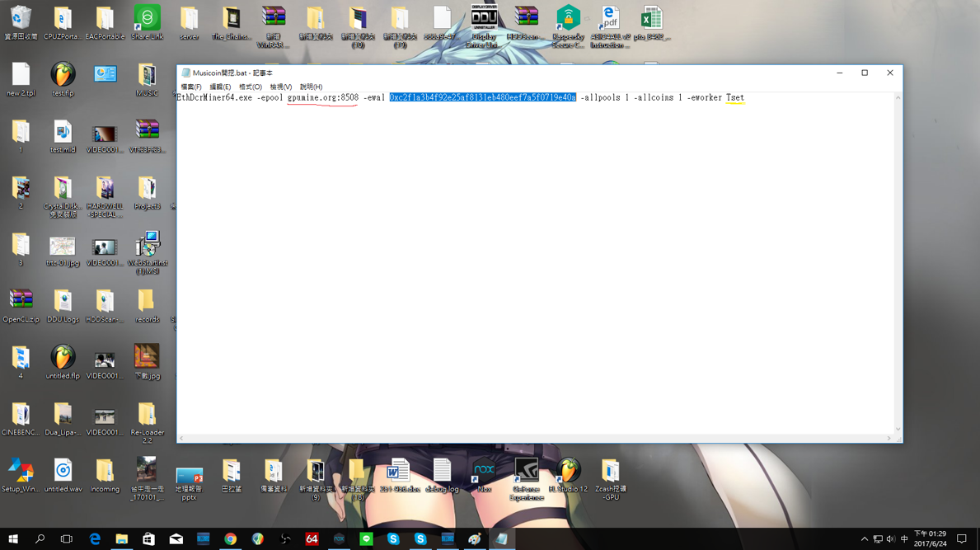
Task: Select the Nox shortcut on desktop
Action: click(x=485, y=476)
